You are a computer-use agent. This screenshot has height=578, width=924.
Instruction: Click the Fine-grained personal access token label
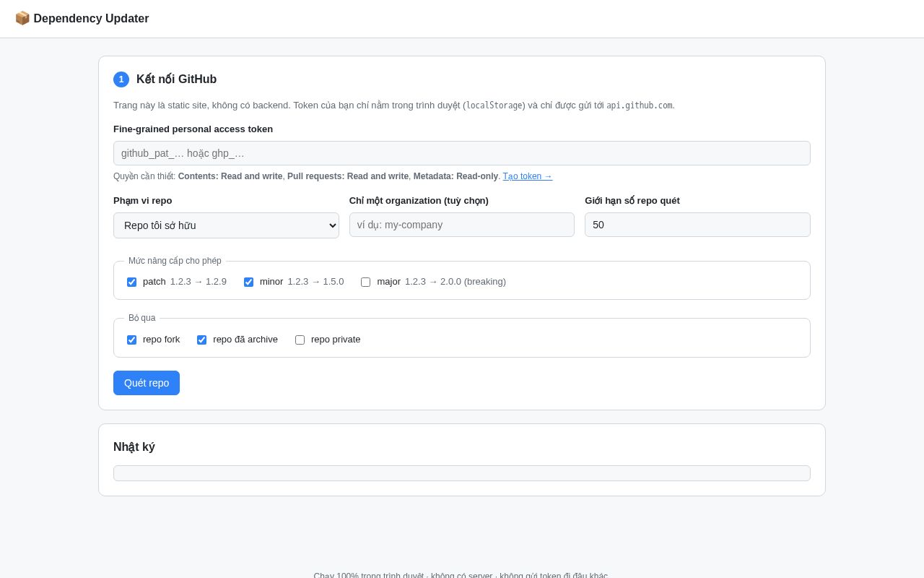coord(193,129)
